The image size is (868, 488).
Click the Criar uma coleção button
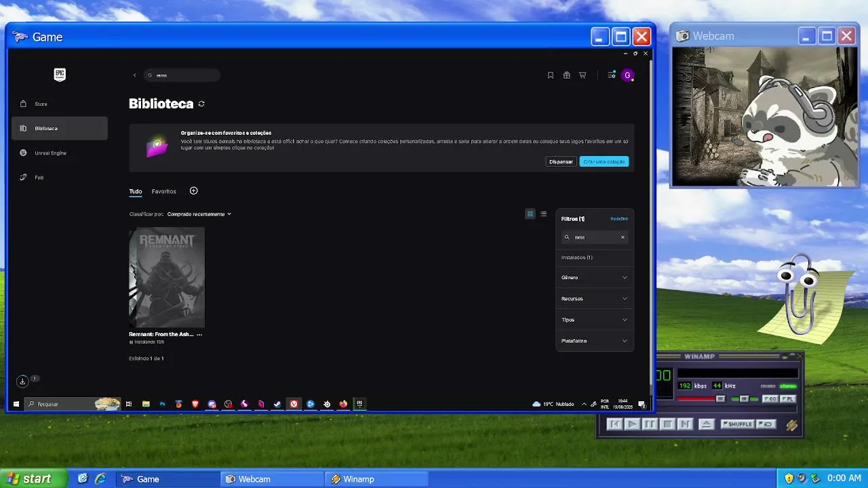pyautogui.click(x=604, y=161)
